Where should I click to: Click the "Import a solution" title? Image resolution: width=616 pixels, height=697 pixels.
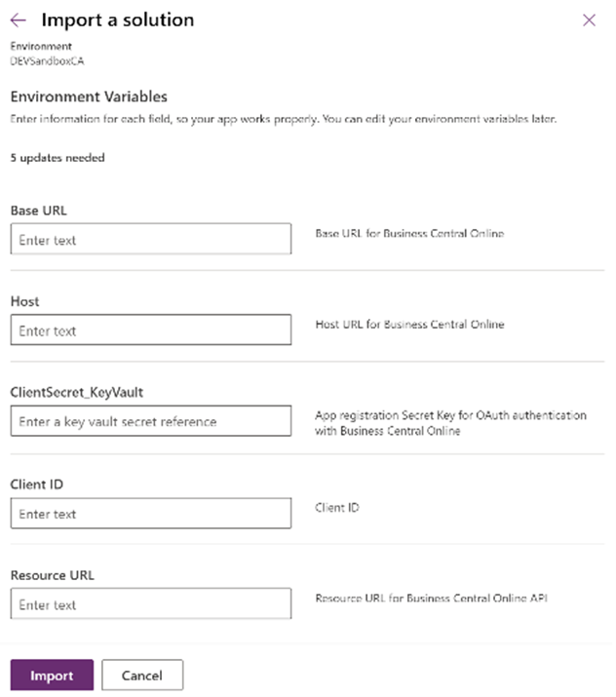click(117, 20)
